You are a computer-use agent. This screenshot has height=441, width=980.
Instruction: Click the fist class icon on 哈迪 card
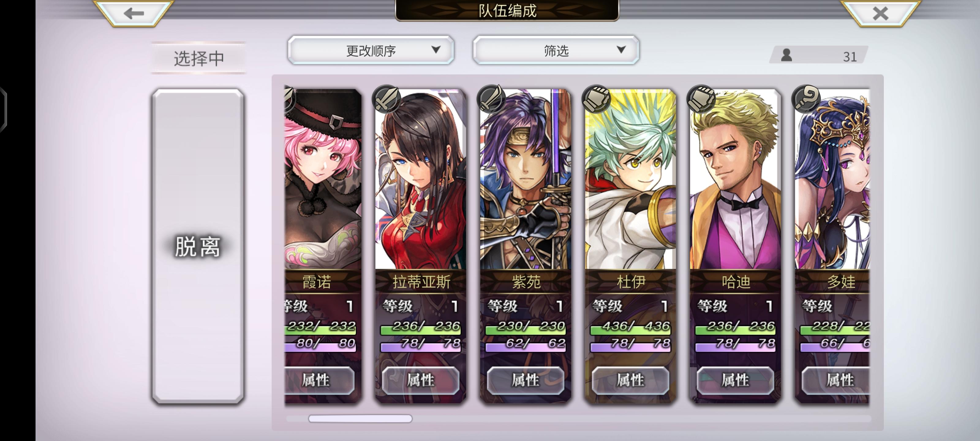[701, 99]
